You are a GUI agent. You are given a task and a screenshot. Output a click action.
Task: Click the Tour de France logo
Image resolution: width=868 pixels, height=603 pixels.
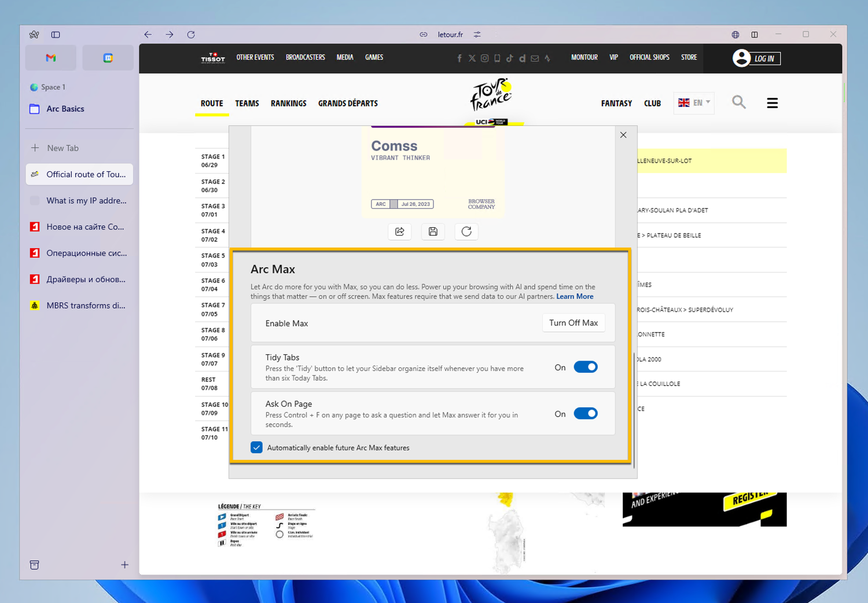(x=491, y=94)
